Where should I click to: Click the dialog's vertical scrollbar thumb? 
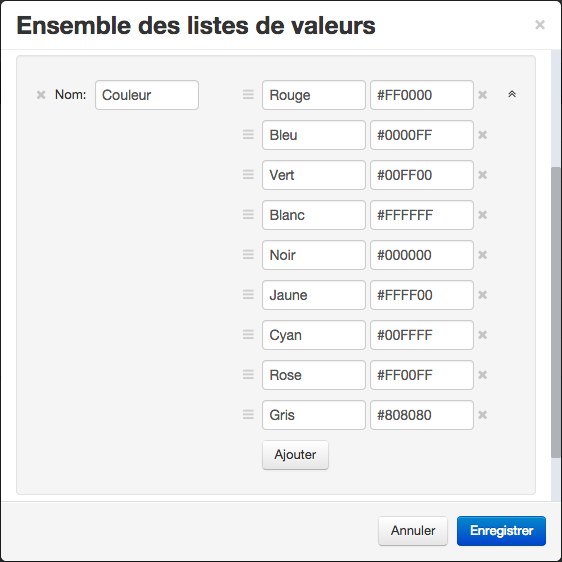(x=556, y=312)
